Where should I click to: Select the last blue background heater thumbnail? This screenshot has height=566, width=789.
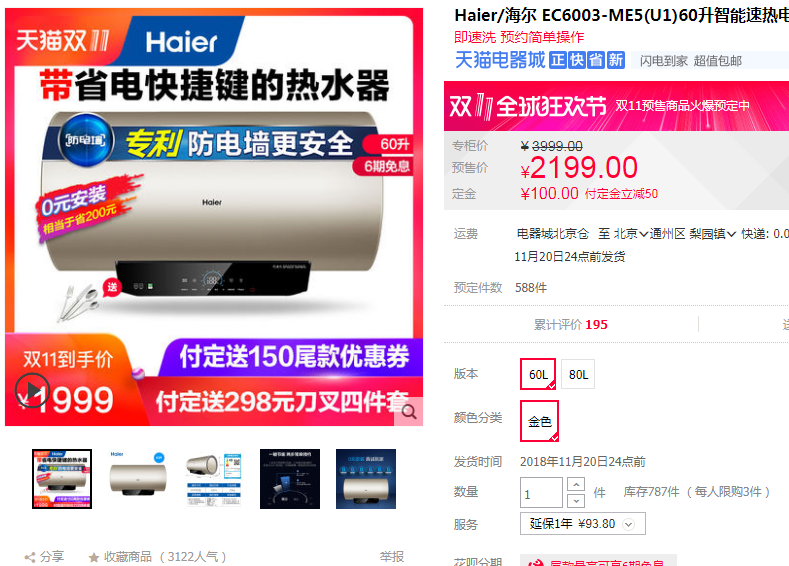366,479
